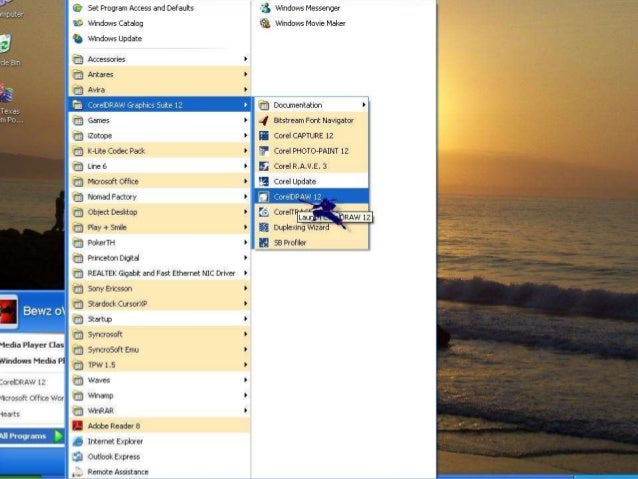Image resolution: width=638 pixels, height=479 pixels.
Task: Open the SyncroSoft Emu group
Action: click(x=160, y=350)
